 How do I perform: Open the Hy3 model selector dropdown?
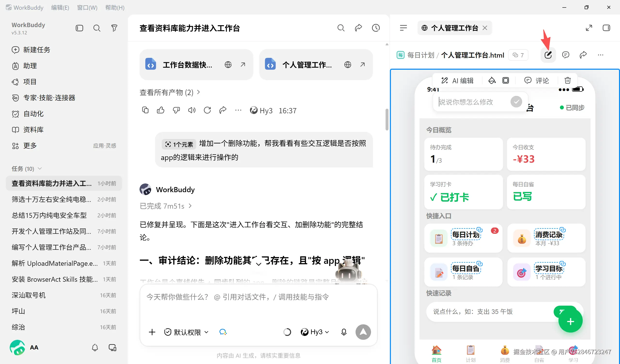pos(315,332)
